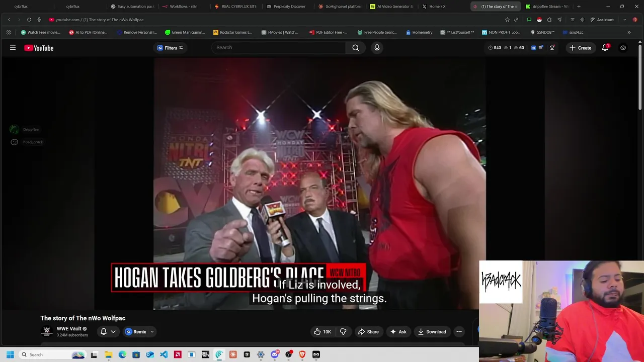Screen dimensions: 644x362
Task: Open File Explorer from the taskbar
Action: 108,354
